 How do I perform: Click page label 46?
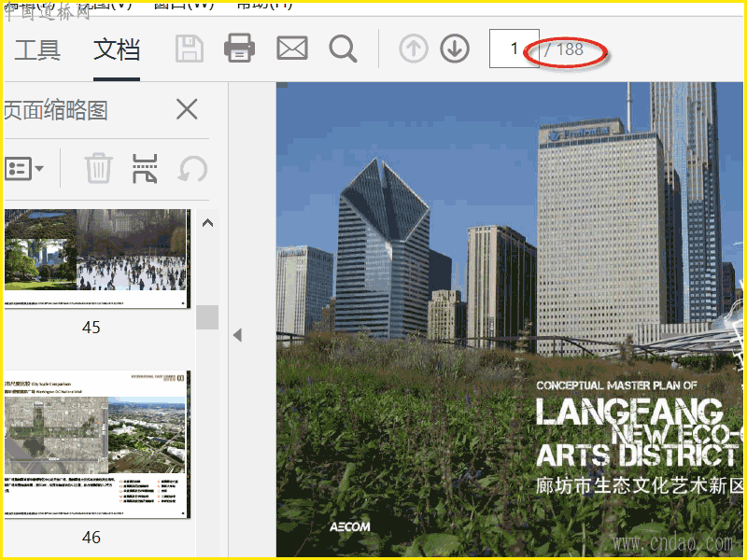91,538
